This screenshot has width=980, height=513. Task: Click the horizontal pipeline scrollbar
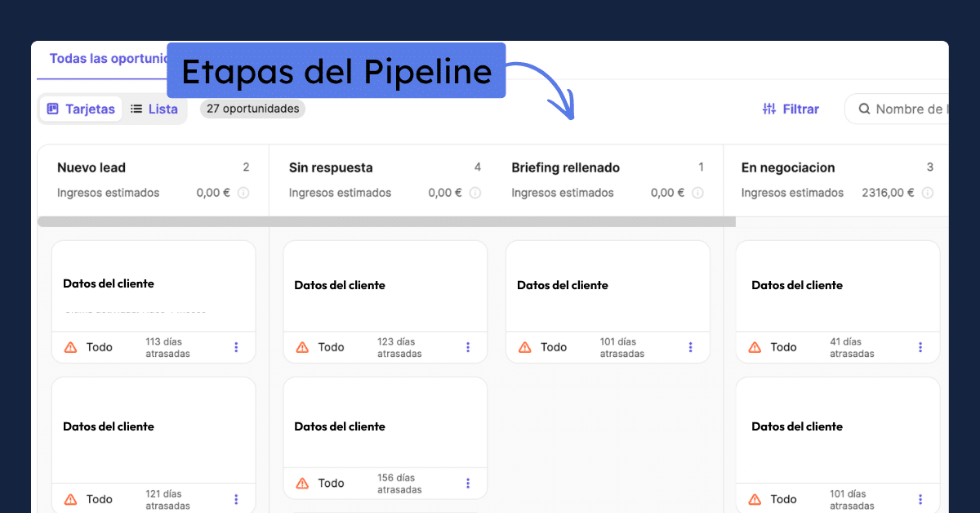pyautogui.click(x=386, y=221)
